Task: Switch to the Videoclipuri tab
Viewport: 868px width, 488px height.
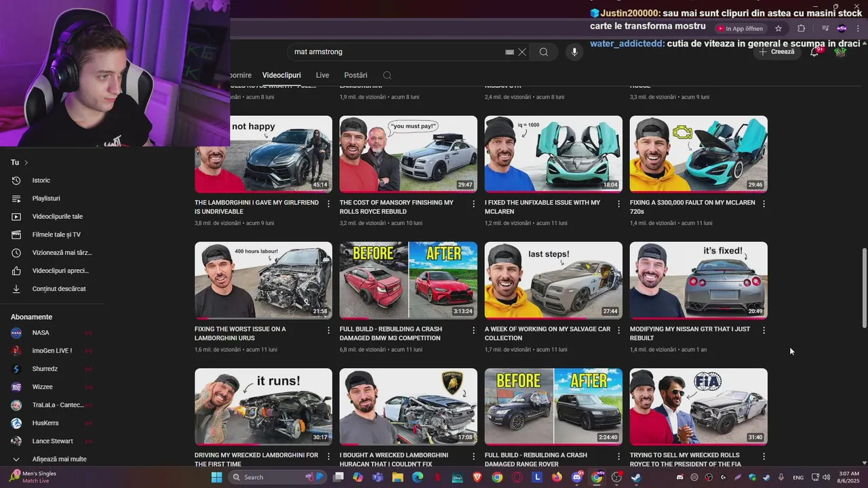Action: click(x=281, y=75)
